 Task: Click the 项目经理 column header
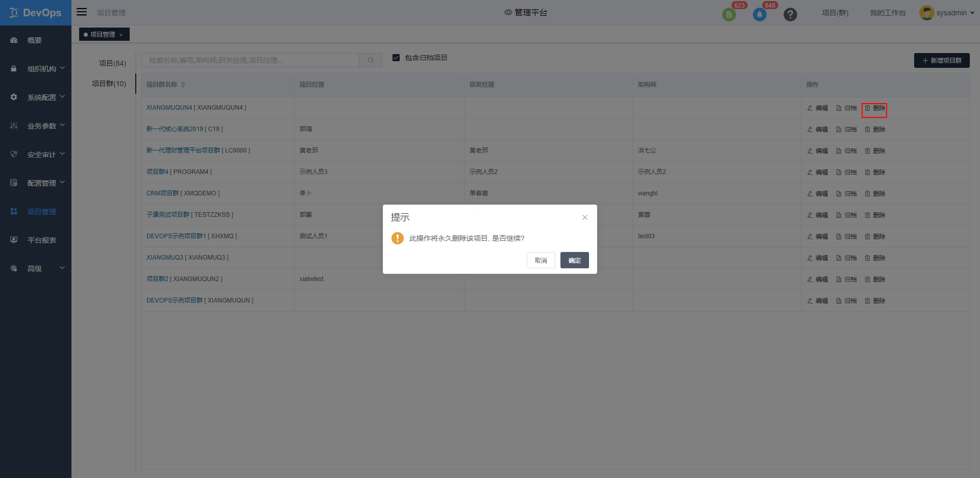312,85
